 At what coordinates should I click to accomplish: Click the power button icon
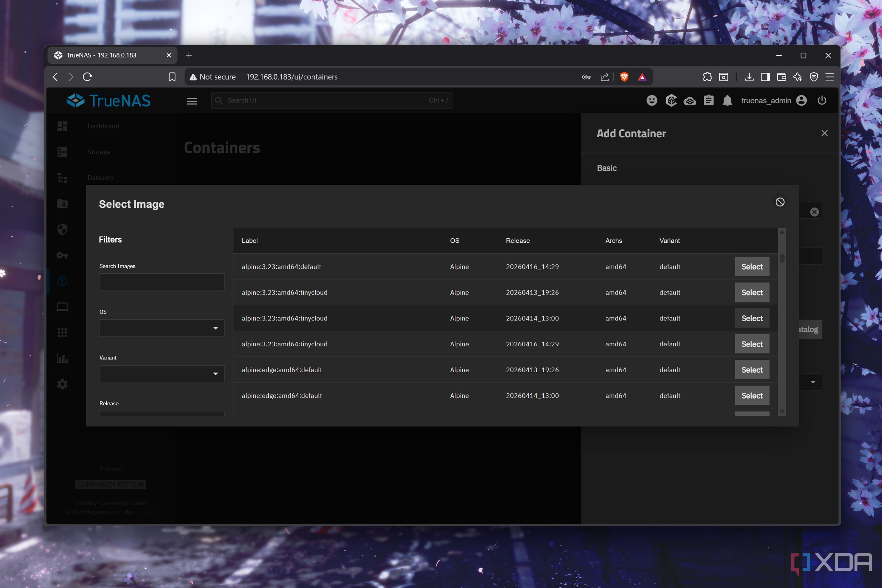click(x=822, y=100)
